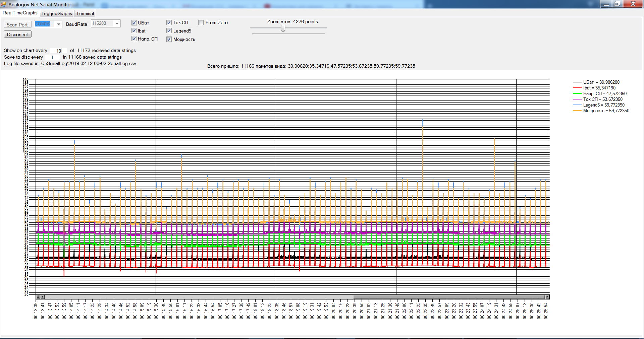This screenshot has width=644, height=339.
Task: Click the Zoom area slider thumb
Action: coord(283,29)
